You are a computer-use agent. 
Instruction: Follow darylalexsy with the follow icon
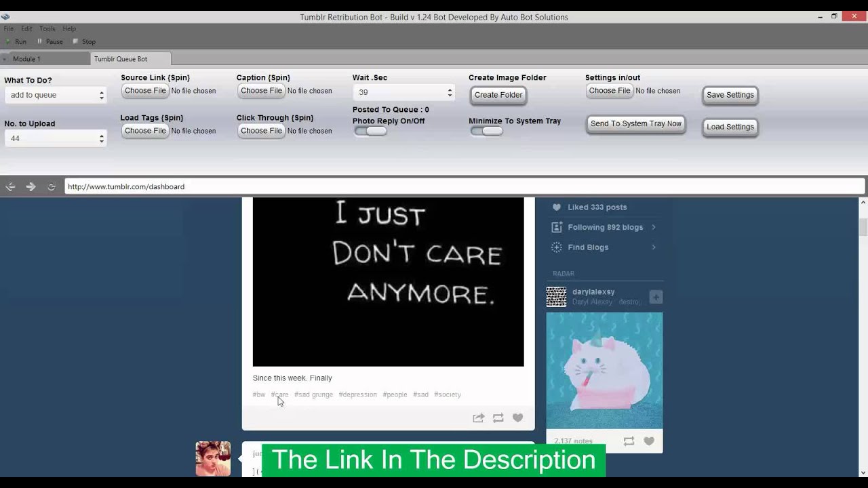pyautogui.click(x=656, y=297)
